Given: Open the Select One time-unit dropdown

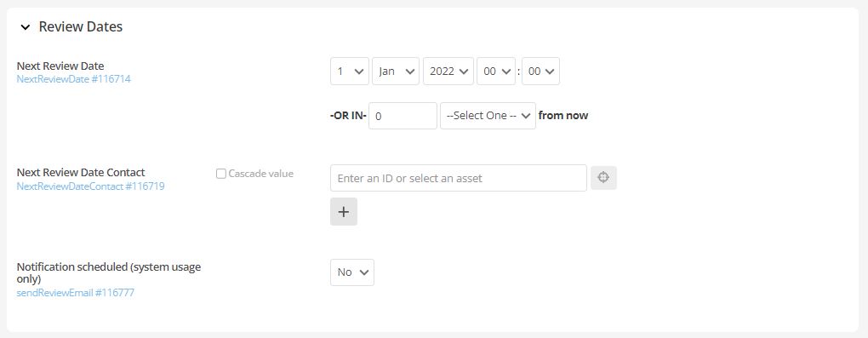Looking at the screenshot, I should [488, 116].
